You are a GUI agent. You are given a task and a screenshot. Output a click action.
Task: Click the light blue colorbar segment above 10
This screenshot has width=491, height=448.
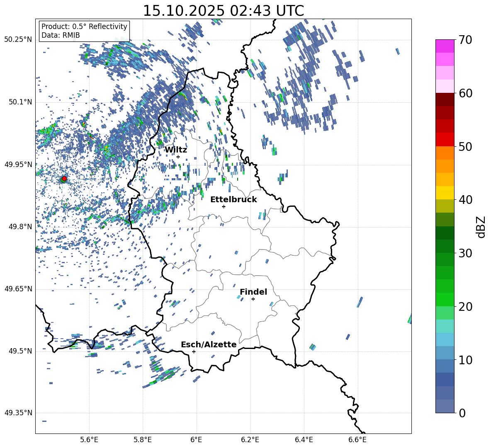pyautogui.click(x=445, y=340)
